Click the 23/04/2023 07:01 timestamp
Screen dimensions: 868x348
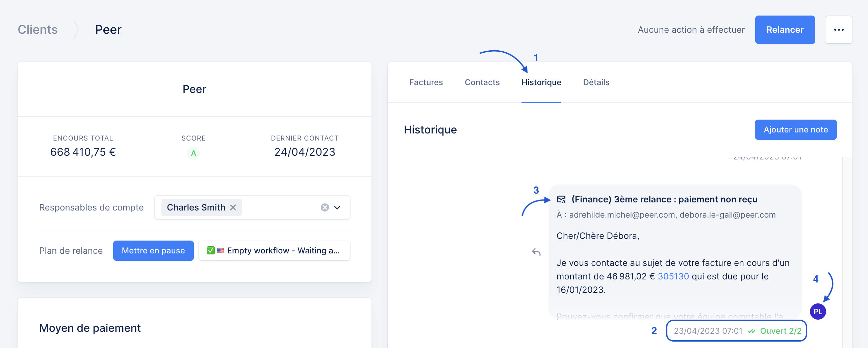coord(708,331)
